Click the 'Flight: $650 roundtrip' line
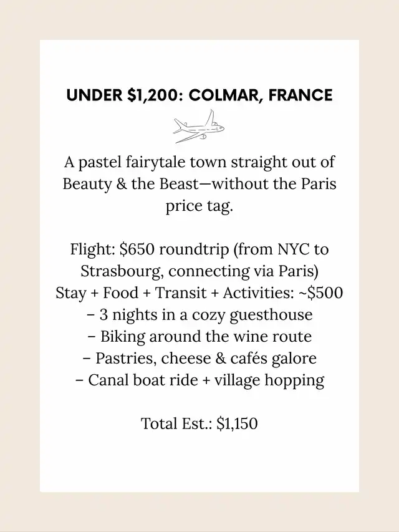This screenshot has width=399, height=532. [199, 249]
